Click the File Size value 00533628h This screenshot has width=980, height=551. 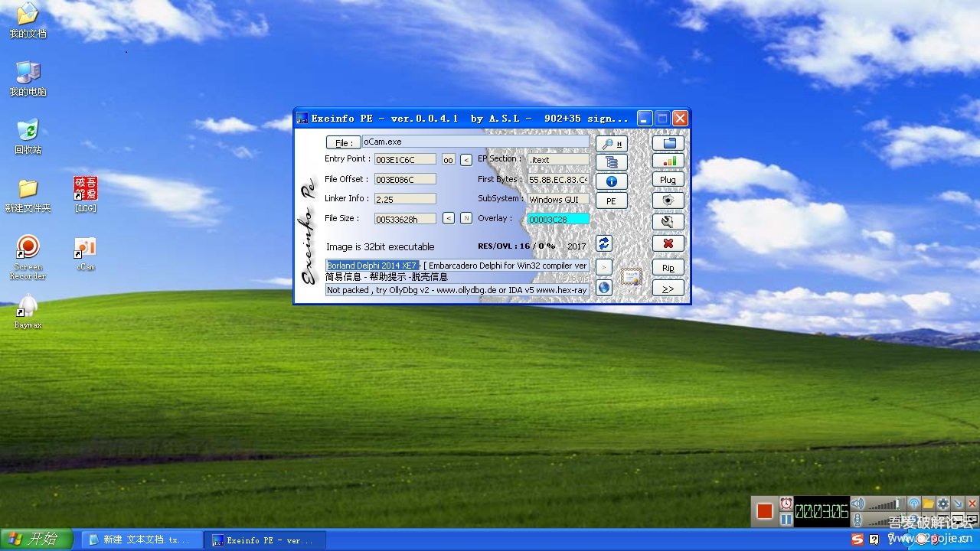405,219
